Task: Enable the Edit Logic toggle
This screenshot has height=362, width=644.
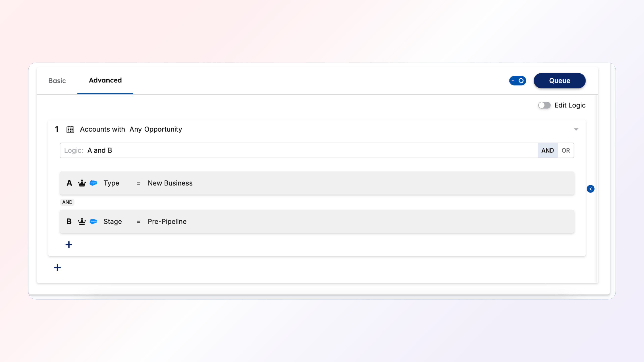Action: pyautogui.click(x=544, y=105)
